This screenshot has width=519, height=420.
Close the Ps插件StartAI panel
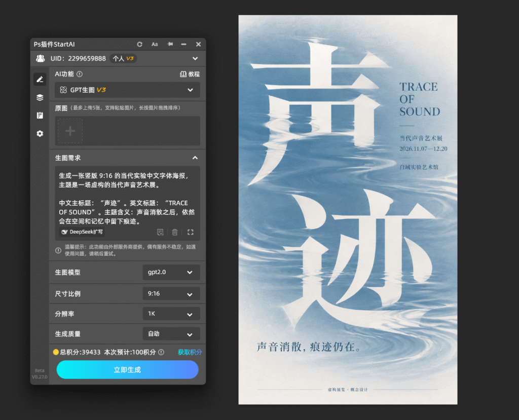(x=198, y=45)
